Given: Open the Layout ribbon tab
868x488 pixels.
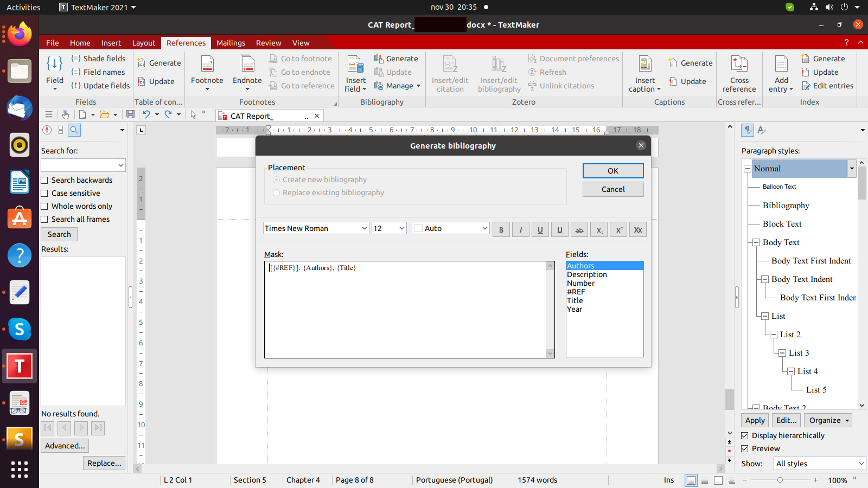Looking at the screenshot, I should pyautogui.click(x=144, y=43).
